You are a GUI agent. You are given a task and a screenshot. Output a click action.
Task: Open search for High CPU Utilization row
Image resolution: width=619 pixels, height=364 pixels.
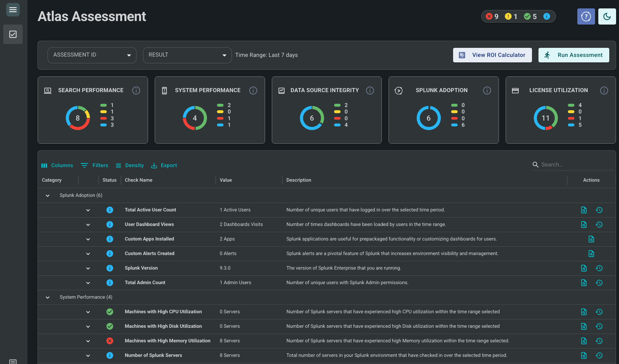584,312
